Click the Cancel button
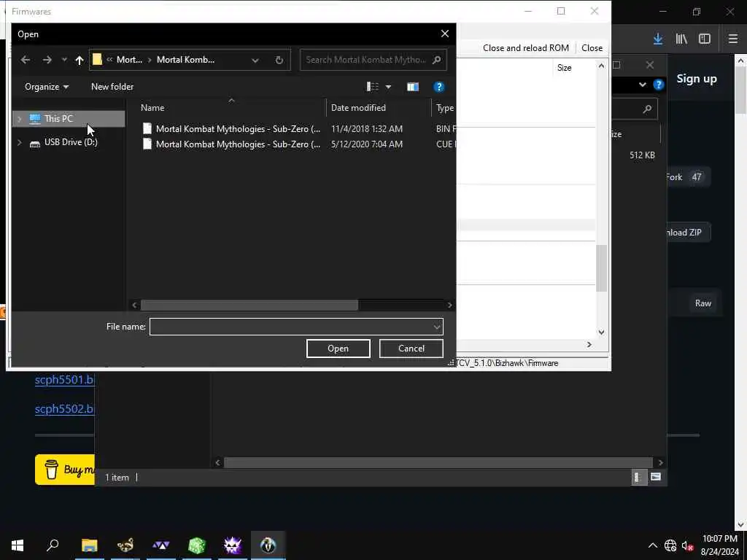The image size is (747, 560). (x=411, y=348)
